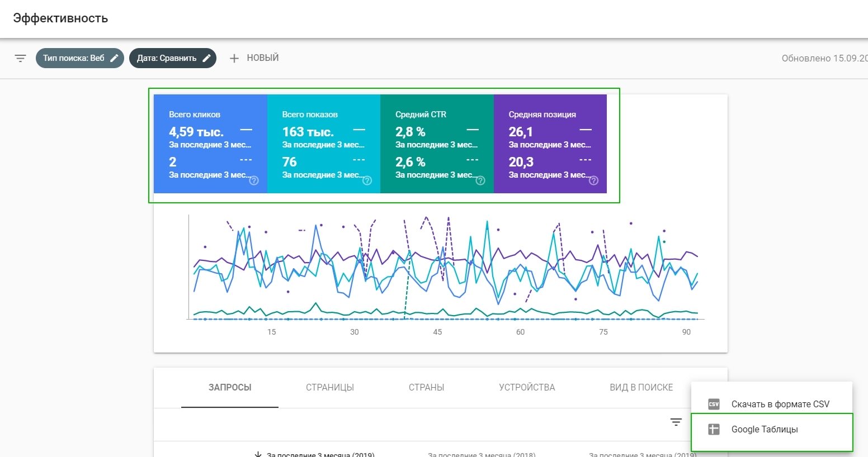Click the table filter rows icon

(676, 422)
